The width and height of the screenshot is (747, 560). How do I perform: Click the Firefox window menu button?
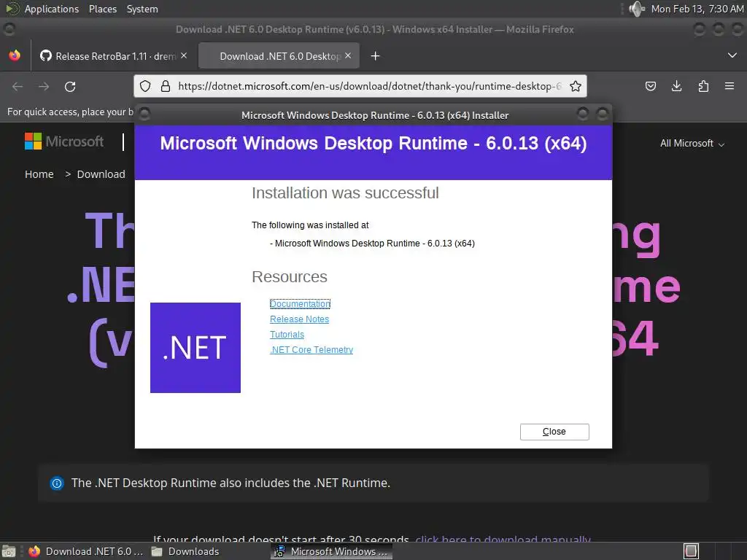coord(9,29)
